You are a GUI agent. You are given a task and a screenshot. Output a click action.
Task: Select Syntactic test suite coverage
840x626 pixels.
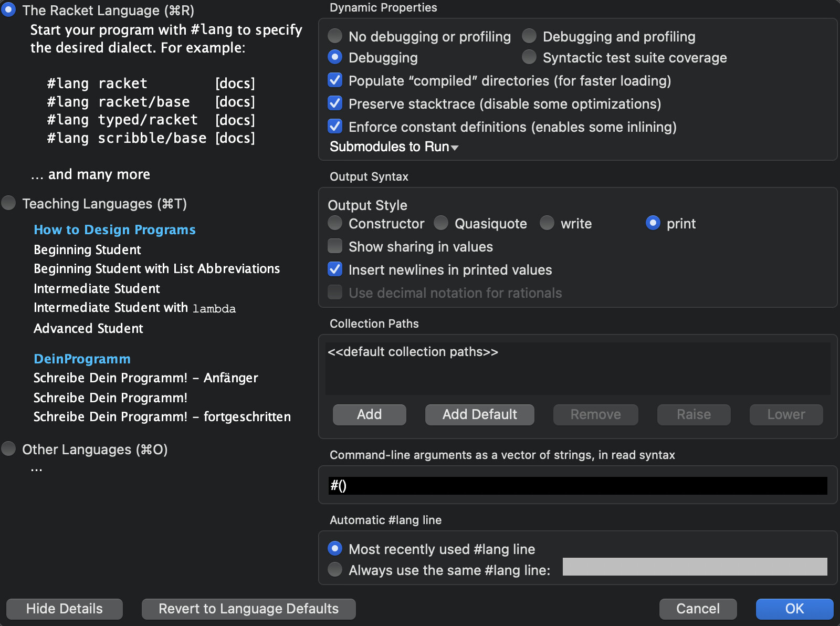click(529, 57)
